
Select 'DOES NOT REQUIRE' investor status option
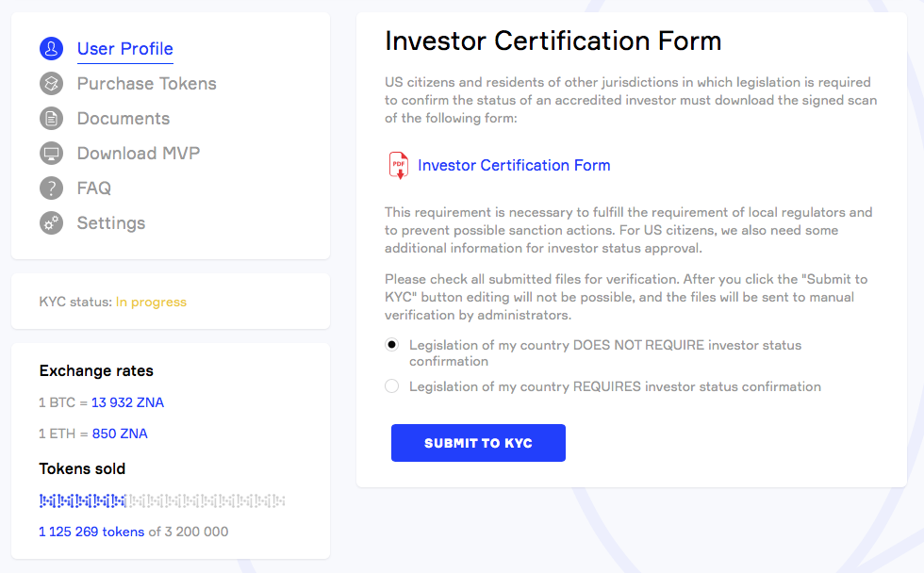pyautogui.click(x=392, y=345)
